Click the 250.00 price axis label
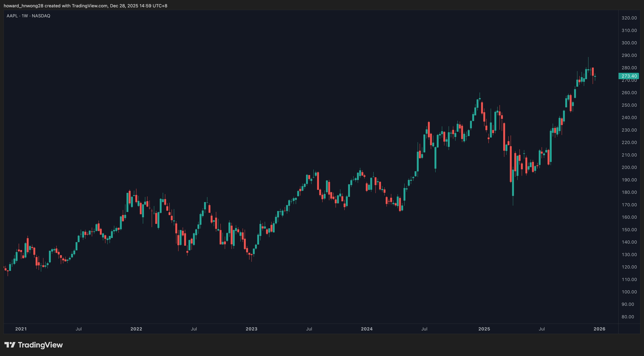 [629, 105]
